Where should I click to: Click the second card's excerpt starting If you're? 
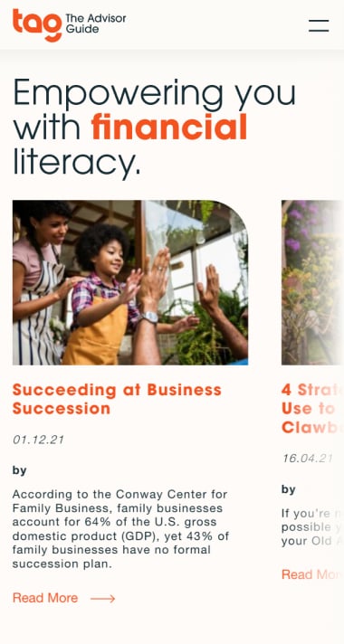click(312, 527)
